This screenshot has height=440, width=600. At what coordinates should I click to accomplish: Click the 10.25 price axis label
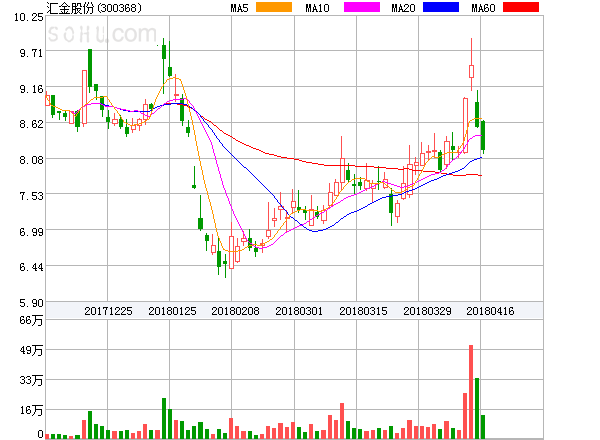click(29, 17)
